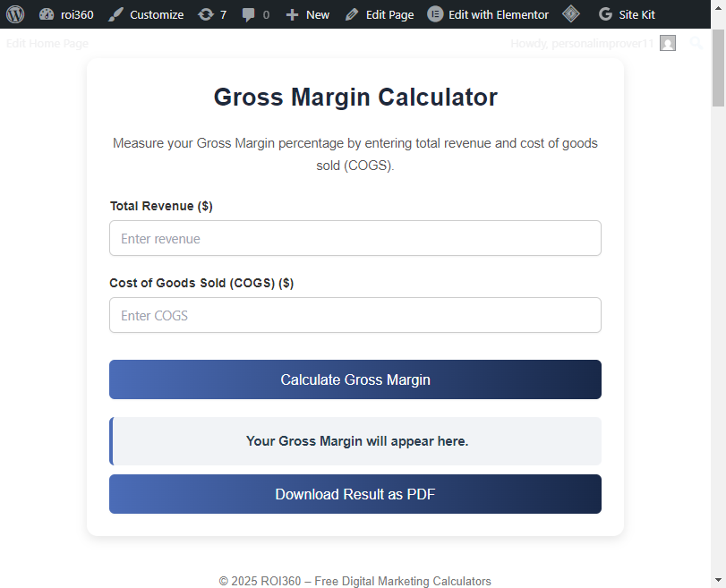The height and width of the screenshot is (588, 726).
Task: Click the user avatar next to Howdy
Action: coord(668,43)
